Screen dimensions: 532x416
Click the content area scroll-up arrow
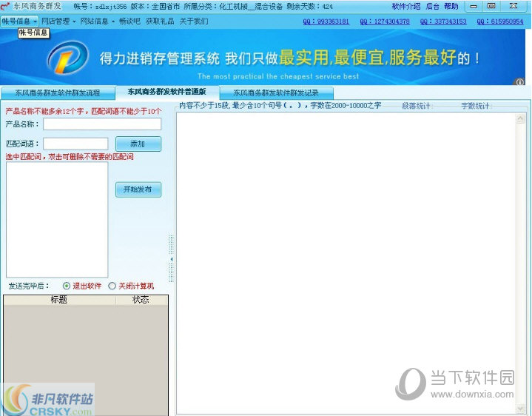520,118
